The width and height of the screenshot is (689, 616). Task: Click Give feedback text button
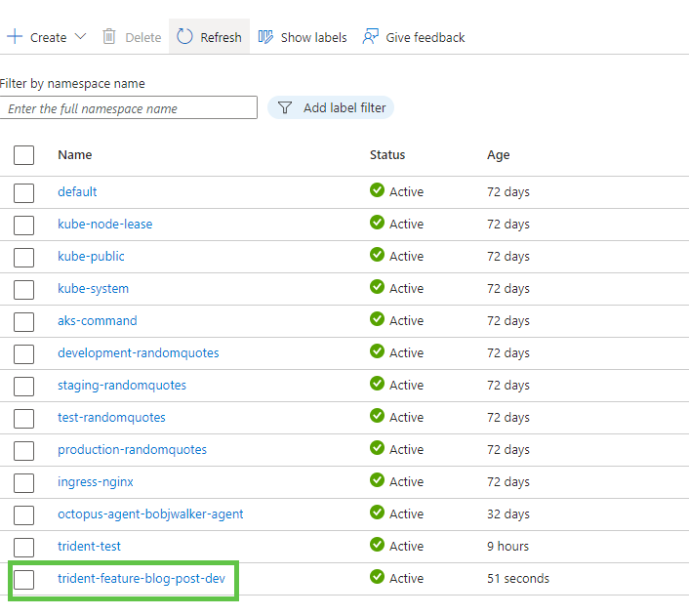click(x=425, y=38)
